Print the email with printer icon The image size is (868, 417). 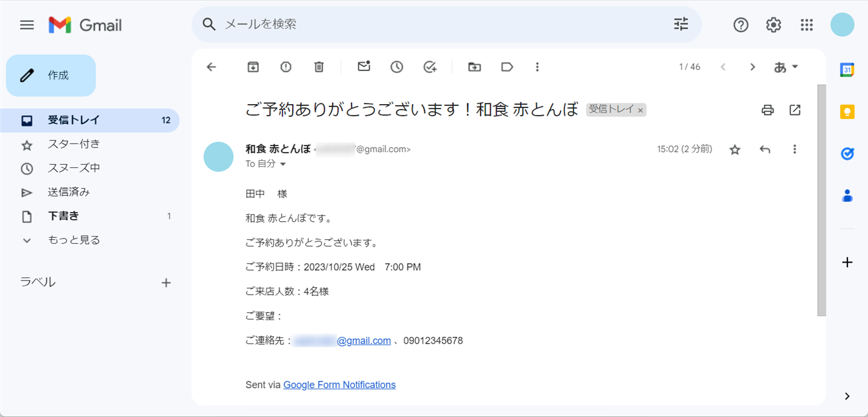(767, 110)
